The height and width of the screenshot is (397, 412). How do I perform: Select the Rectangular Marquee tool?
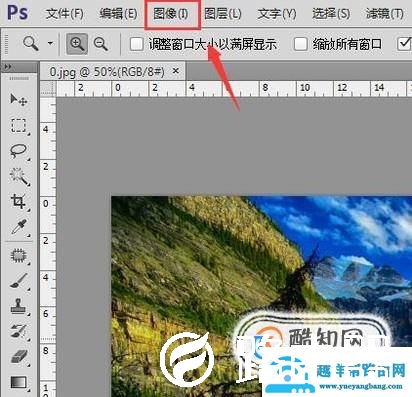pyautogui.click(x=18, y=125)
